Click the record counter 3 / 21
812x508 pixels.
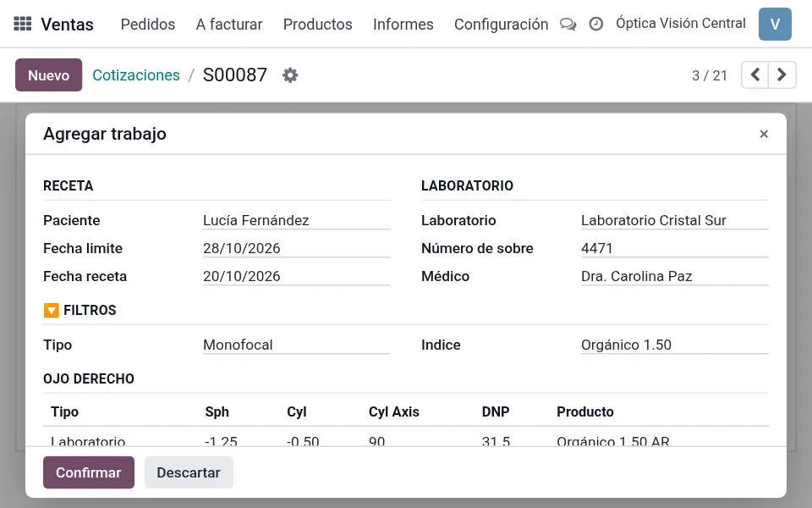(710, 75)
